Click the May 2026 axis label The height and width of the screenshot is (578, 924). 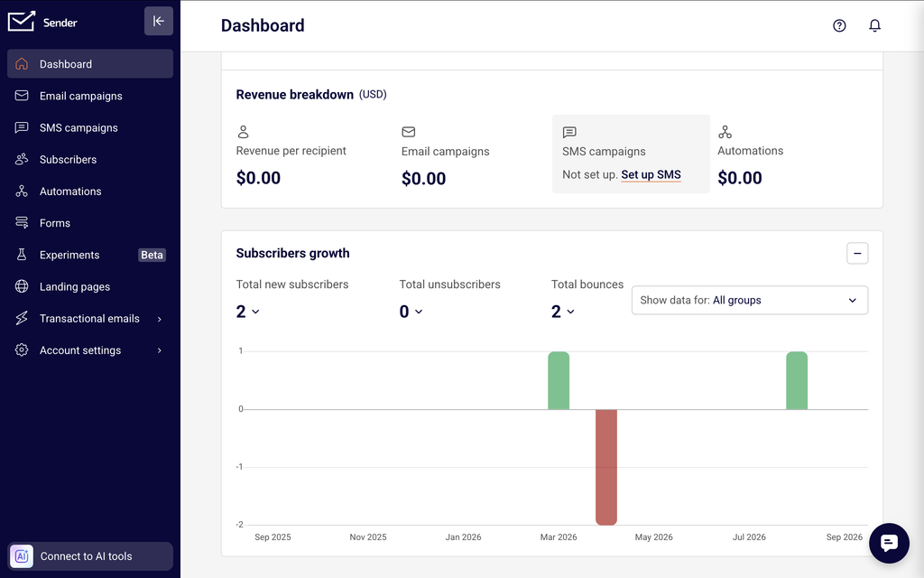click(x=653, y=537)
